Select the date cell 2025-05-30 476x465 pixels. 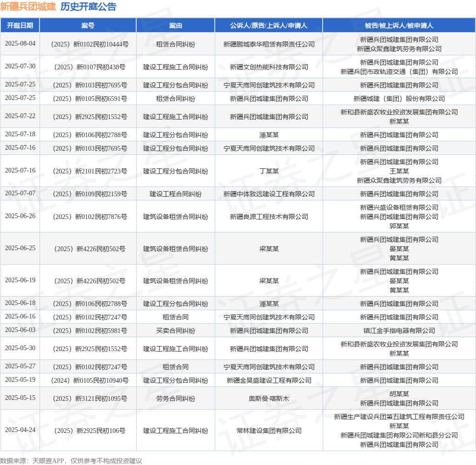[x=20, y=348]
